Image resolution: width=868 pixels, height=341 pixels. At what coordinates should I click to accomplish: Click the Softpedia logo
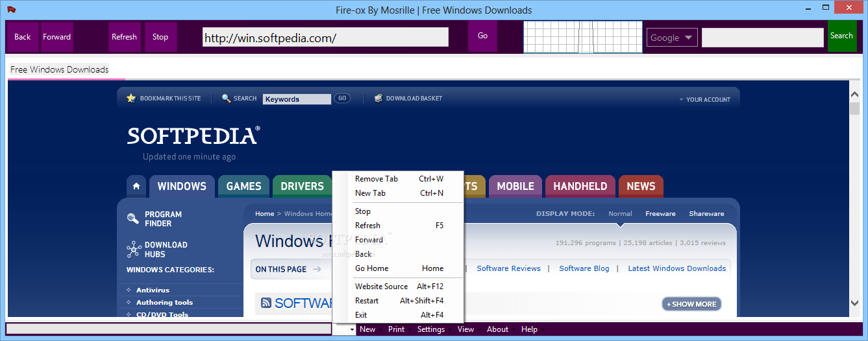[x=193, y=135]
